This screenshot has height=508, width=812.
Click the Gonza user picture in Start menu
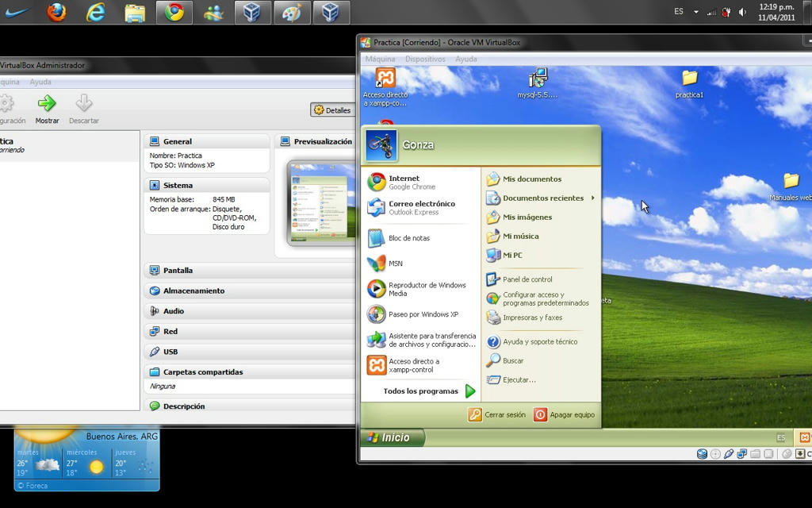click(381, 146)
